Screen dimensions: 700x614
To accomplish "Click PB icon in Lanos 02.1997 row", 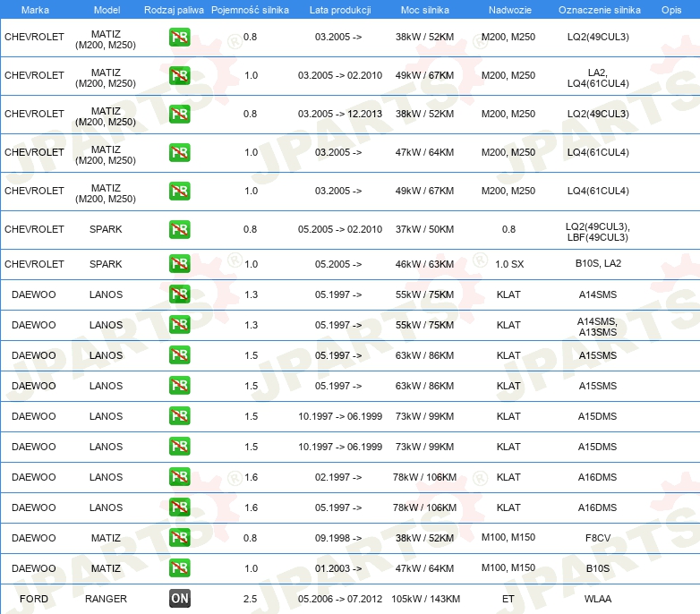I will 180,477.
